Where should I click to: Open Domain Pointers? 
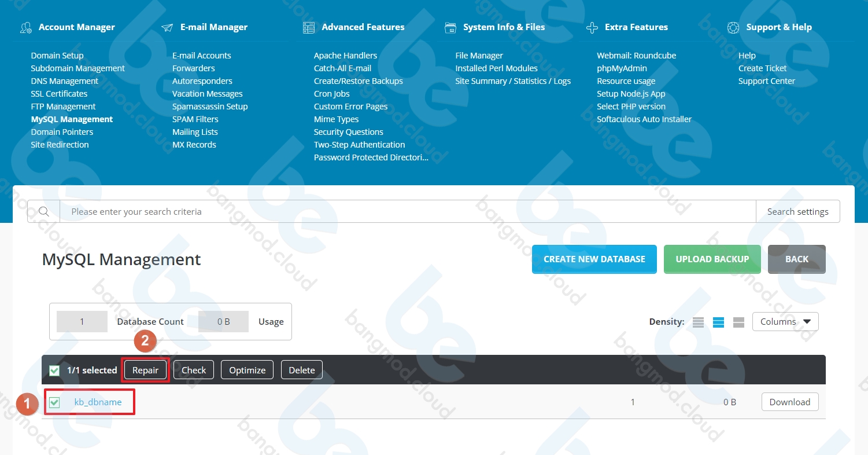[62, 132]
